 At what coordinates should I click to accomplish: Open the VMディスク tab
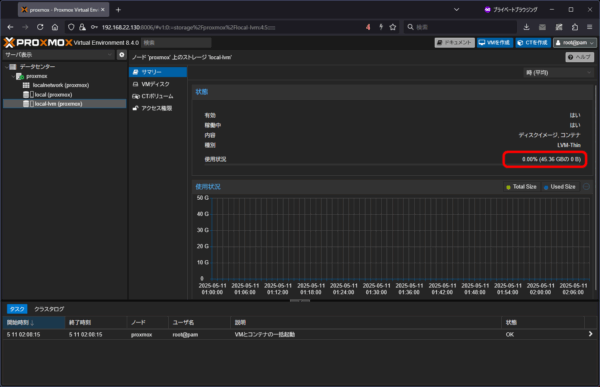point(158,84)
